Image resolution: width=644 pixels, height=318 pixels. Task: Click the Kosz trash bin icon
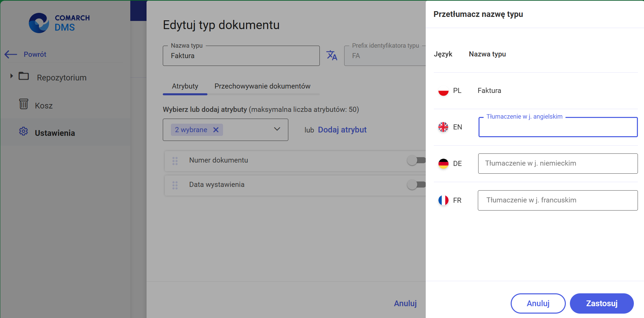pos(24,104)
